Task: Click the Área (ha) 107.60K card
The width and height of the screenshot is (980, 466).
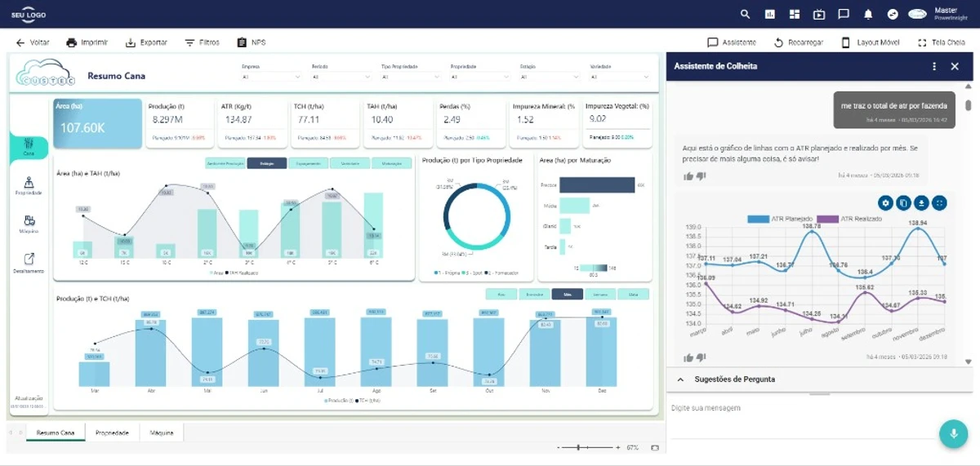Action: [98, 123]
